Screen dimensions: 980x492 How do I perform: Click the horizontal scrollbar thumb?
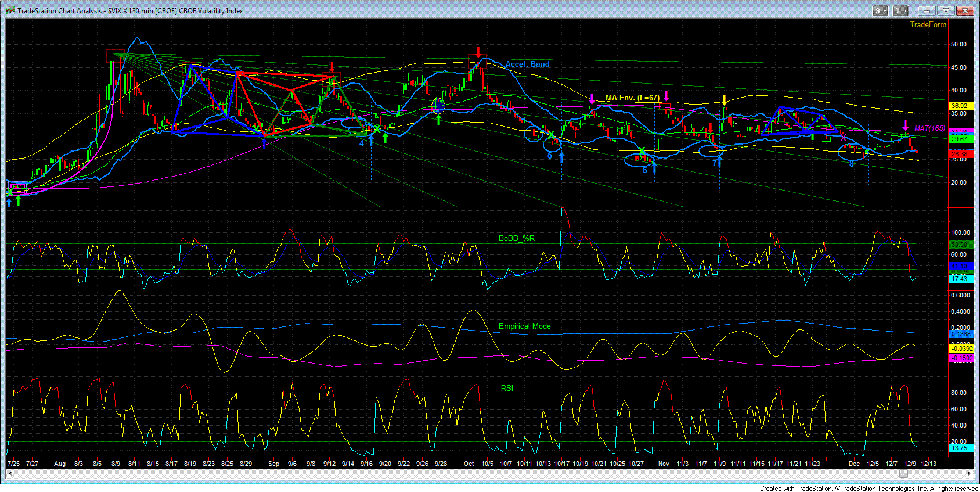pos(903,474)
